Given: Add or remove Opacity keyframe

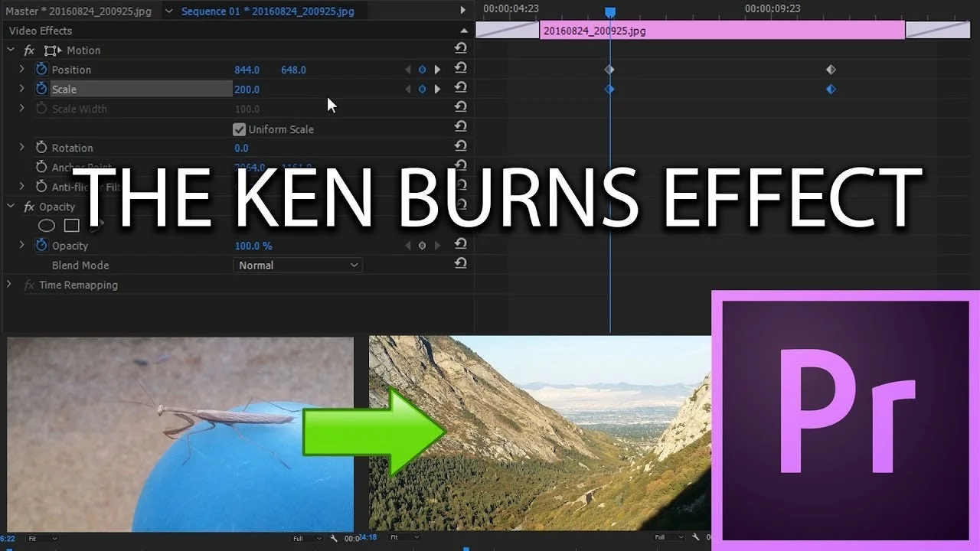Looking at the screenshot, I should 422,246.
